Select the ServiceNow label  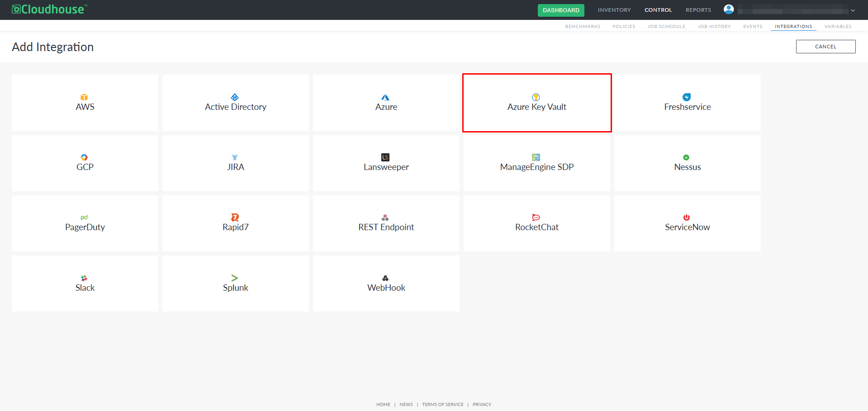[688, 227]
